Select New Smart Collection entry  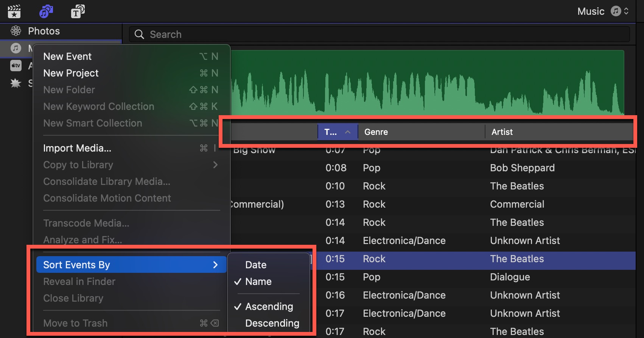[x=131, y=123]
